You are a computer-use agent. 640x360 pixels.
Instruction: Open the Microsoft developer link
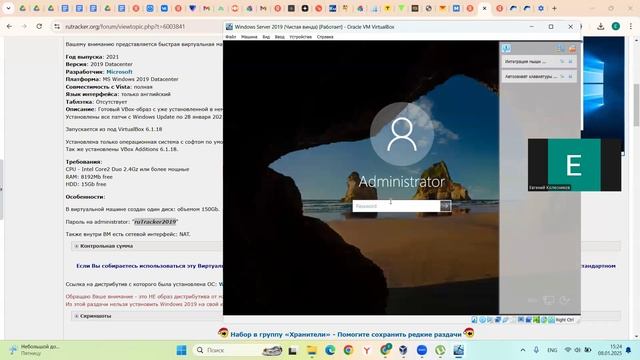pyautogui.click(x=119, y=72)
